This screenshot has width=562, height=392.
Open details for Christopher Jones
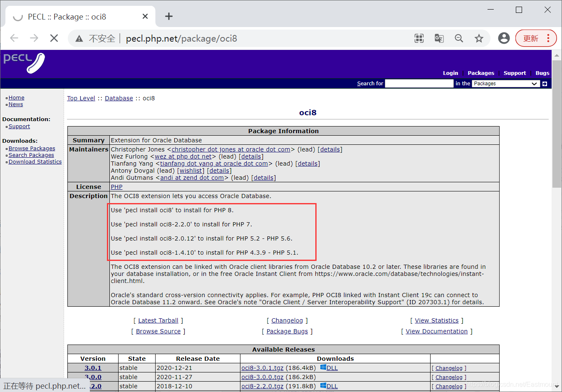[x=330, y=149]
